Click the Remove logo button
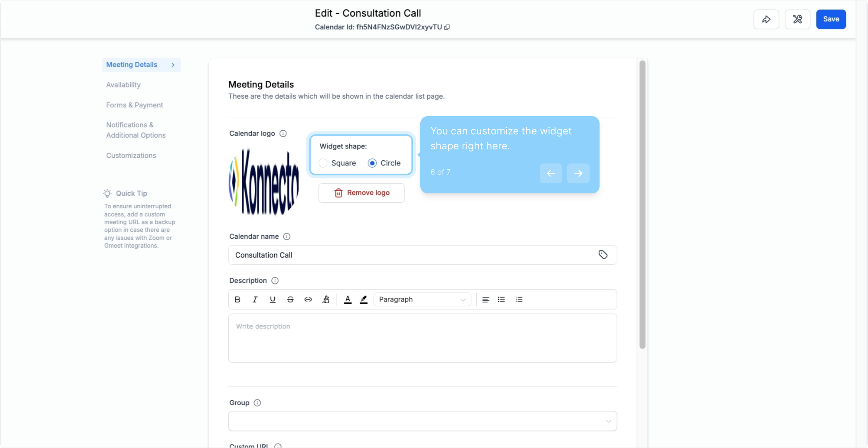The width and height of the screenshot is (868, 448). click(x=361, y=193)
